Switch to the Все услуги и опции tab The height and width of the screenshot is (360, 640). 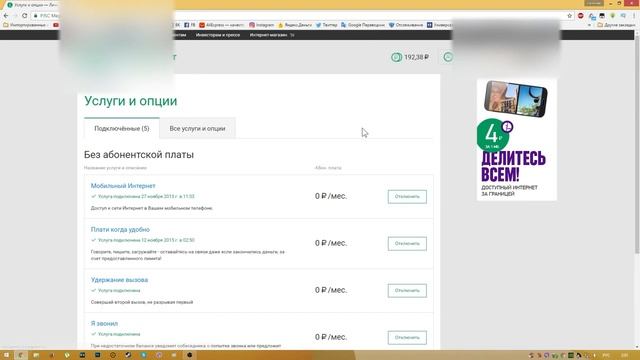tap(198, 128)
